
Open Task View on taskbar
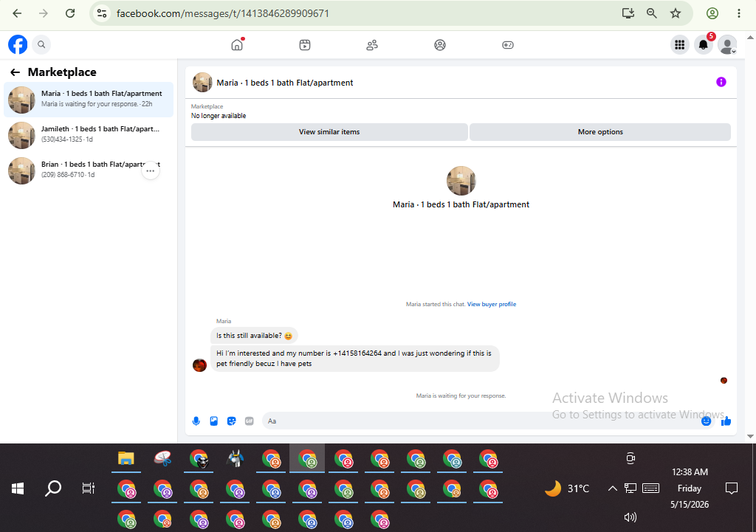coord(89,488)
